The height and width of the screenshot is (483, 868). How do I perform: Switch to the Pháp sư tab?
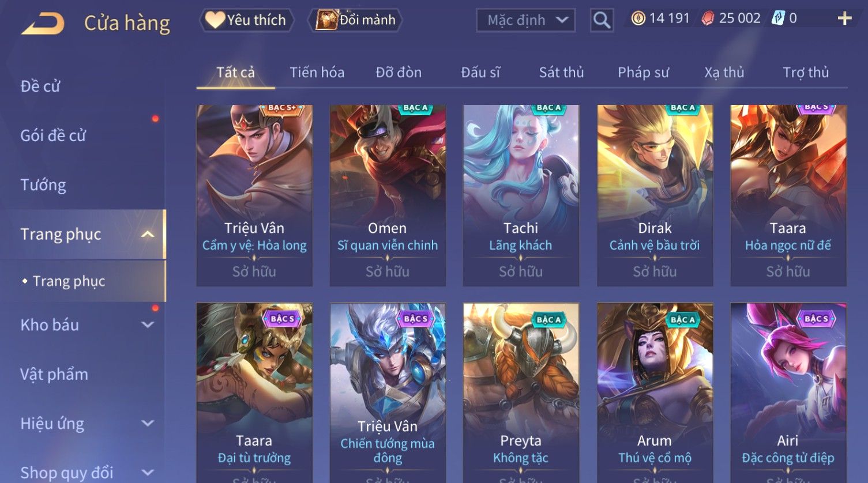point(643,73)
